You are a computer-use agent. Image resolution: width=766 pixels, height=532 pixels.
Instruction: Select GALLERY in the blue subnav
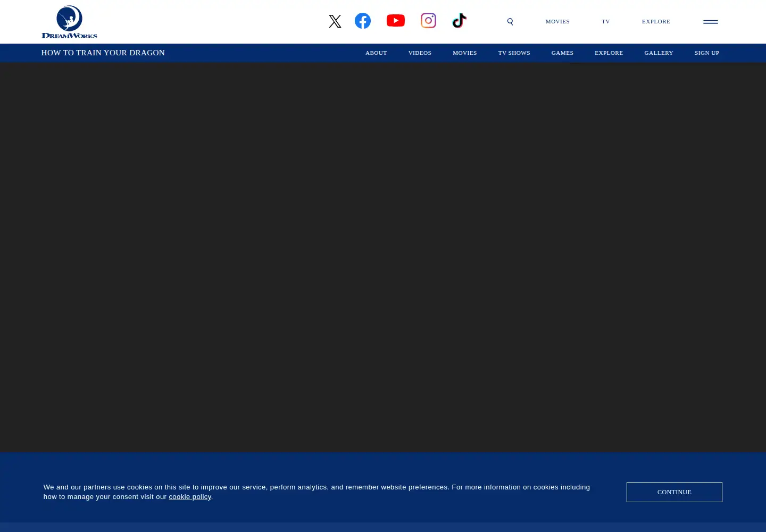pyautogui.click(x=659, y=53)
